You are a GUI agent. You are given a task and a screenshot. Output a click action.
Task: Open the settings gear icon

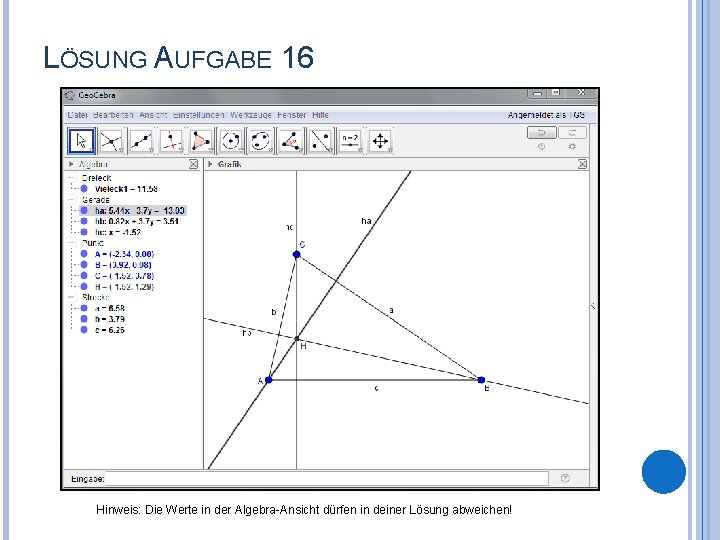(x=572, y=146)
